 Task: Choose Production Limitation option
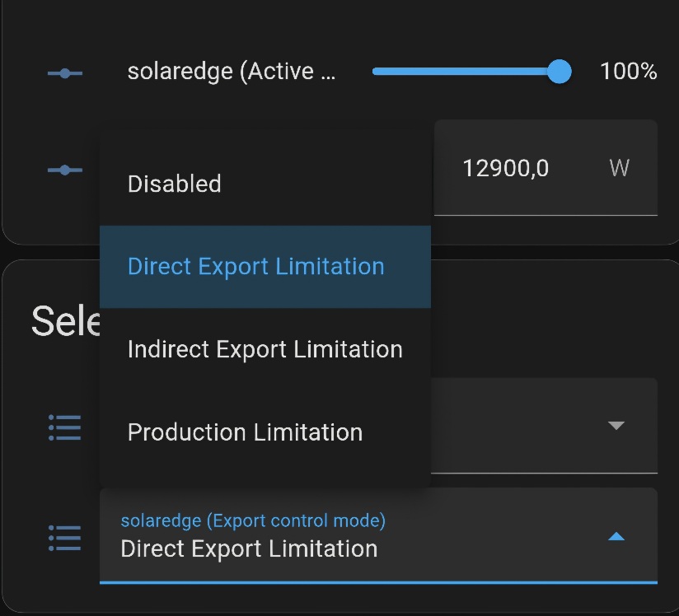(x=265, y=432)
